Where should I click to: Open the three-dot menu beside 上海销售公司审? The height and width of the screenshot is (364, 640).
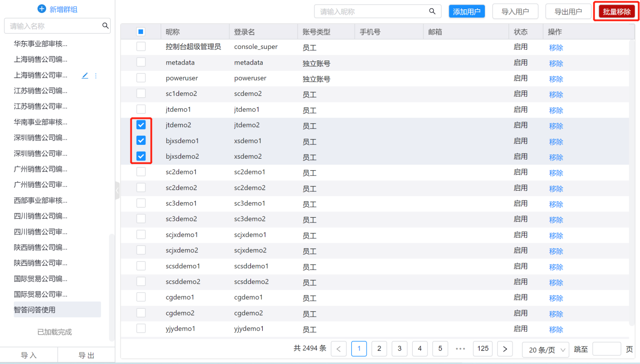coord(96,76)
